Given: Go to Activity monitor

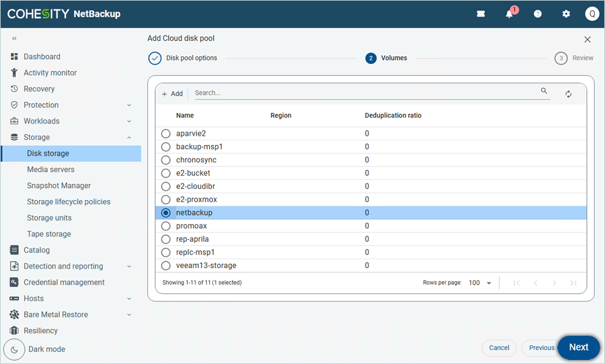Looking at the screenshot, I should [50, 73].
